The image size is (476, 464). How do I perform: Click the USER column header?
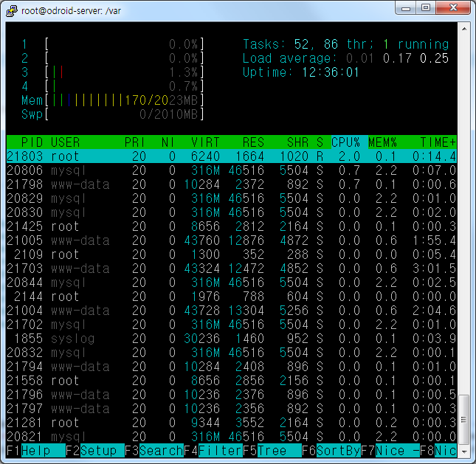pyautogui.click(x=66, y=142)
